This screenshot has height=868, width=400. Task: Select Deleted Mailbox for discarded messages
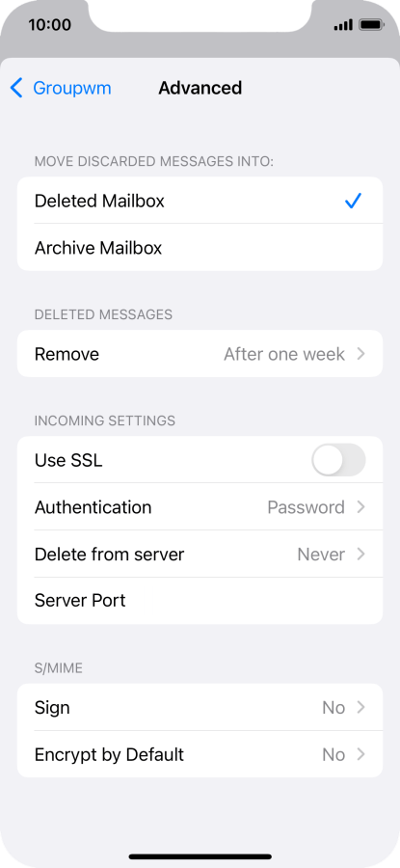[x=200, y=201]
